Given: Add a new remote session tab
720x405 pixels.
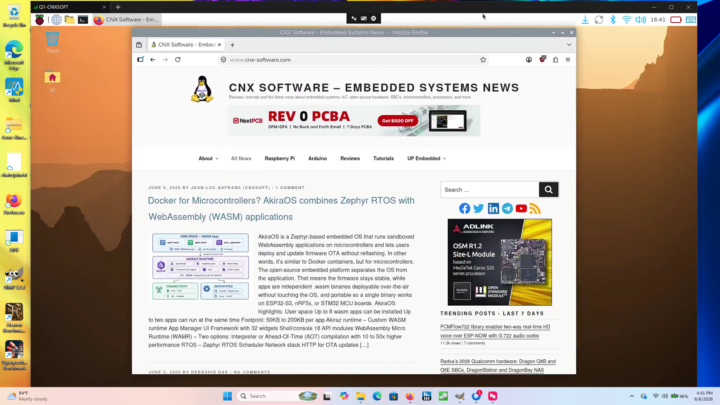Looking at the screenshot, I should pos(118,7).
